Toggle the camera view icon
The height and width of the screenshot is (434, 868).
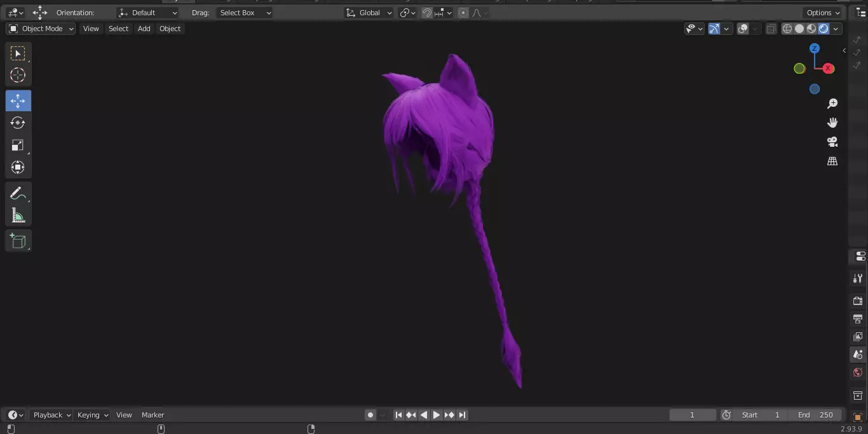[x=832, y=142]
